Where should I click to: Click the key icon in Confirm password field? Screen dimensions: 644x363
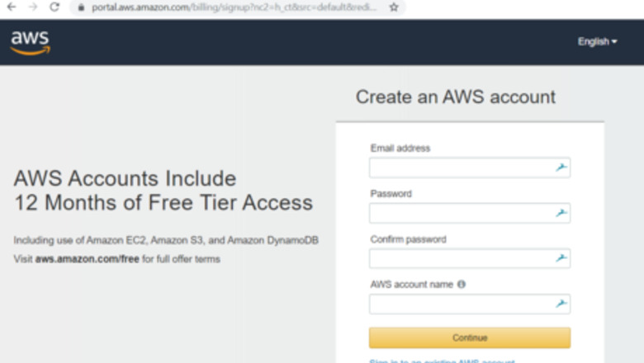pyautogui.click(x=561, y=259)
